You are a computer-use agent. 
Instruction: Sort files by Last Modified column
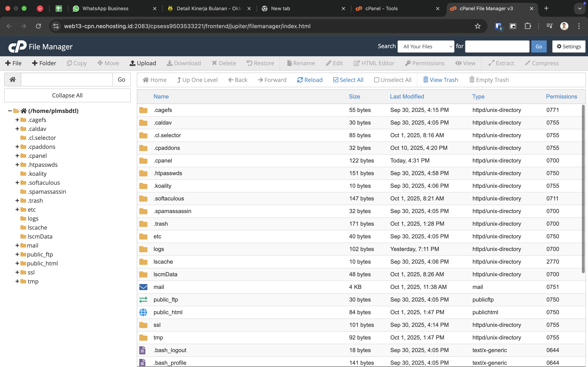[407, 96]
